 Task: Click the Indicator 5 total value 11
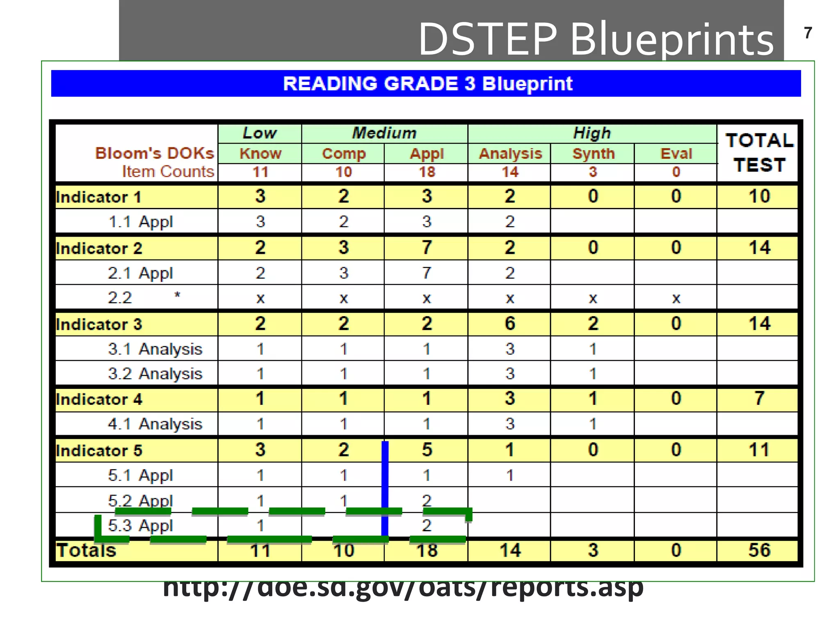click(759, 450)
